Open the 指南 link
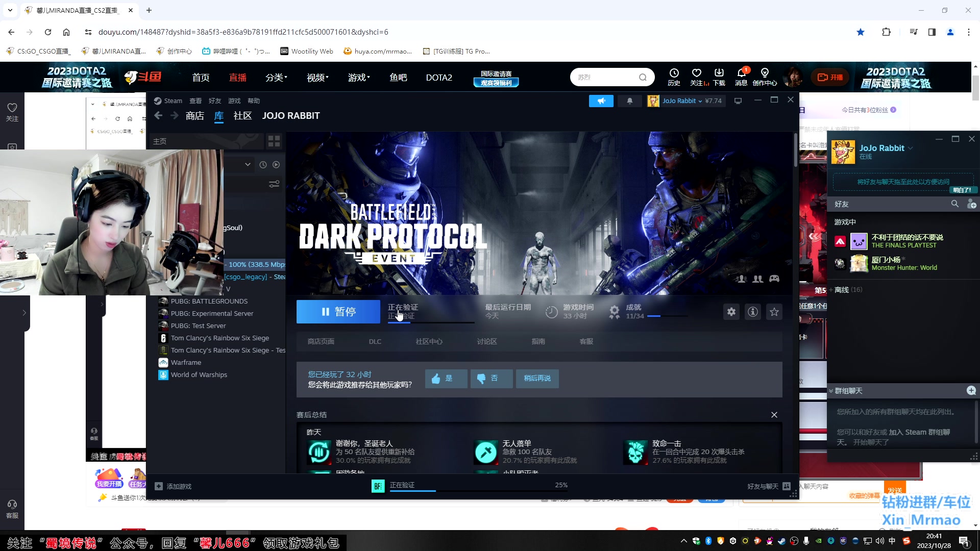This screenshot has width=980, height=551. [538, 342]
